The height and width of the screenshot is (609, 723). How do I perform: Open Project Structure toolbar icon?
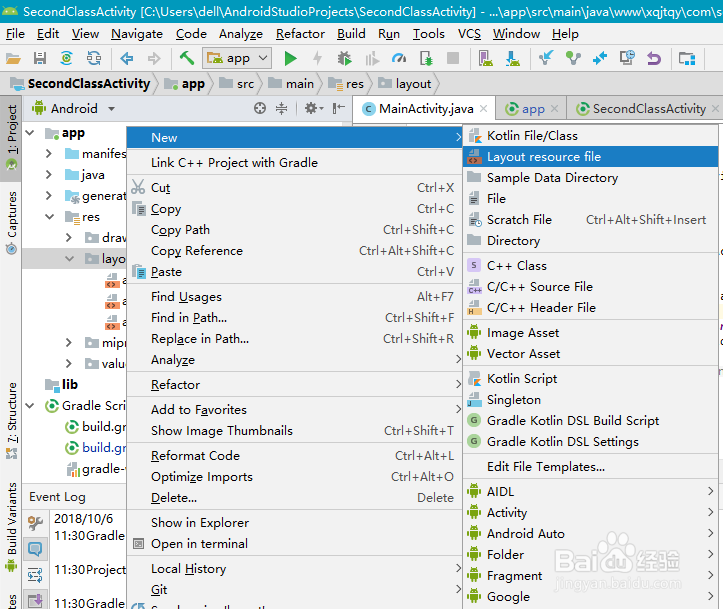click(x=687, y=59)
